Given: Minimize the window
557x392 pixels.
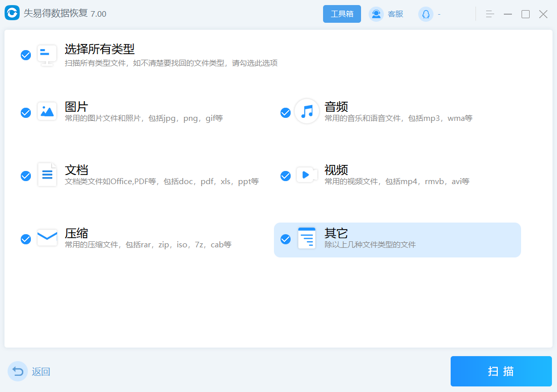Looking at the screenshot, I should coord(508,14).
